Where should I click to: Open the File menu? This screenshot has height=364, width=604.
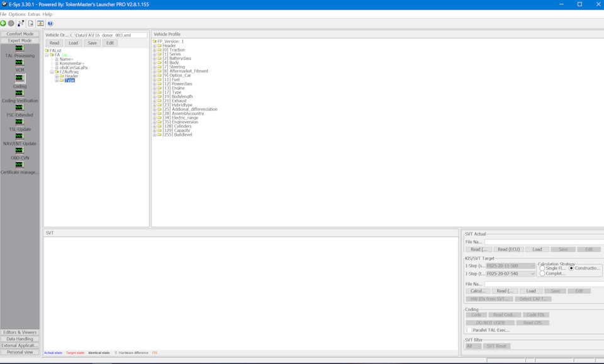click(3, 14)
